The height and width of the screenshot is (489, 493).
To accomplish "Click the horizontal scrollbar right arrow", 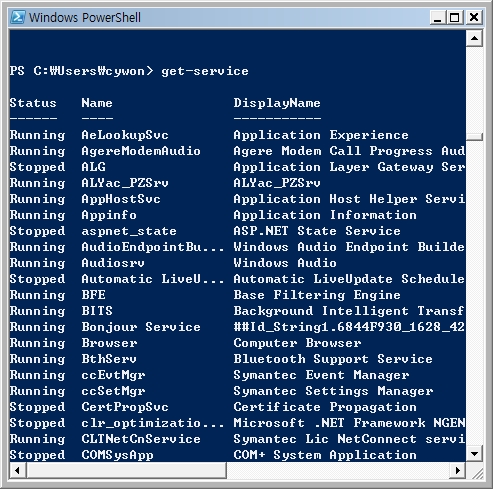I will pos(458,470).
